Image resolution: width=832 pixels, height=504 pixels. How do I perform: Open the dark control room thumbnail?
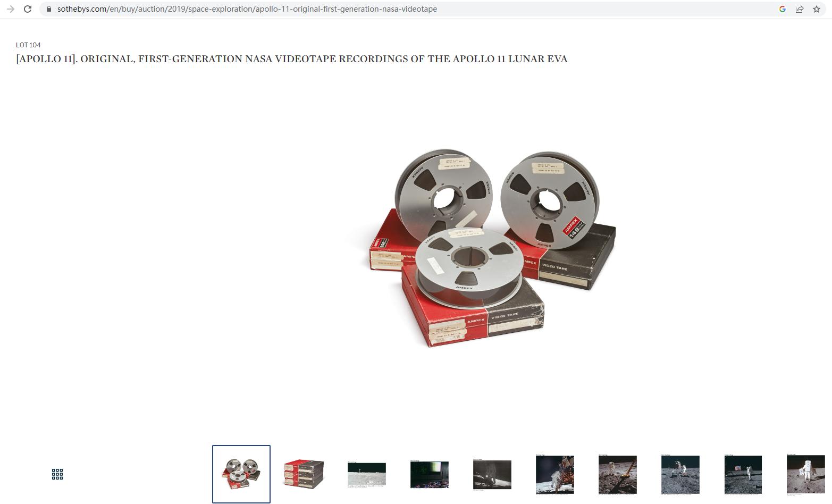(430, 474)
